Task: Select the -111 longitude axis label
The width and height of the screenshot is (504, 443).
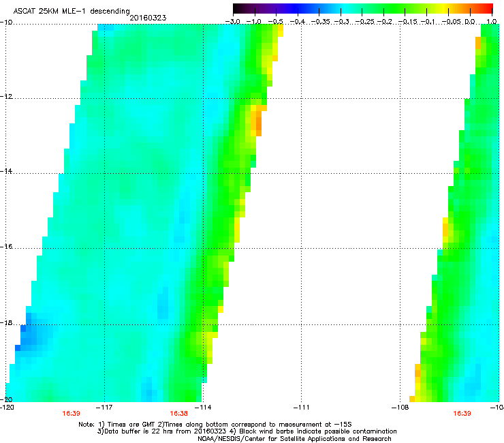Action: tap(302, 408)
